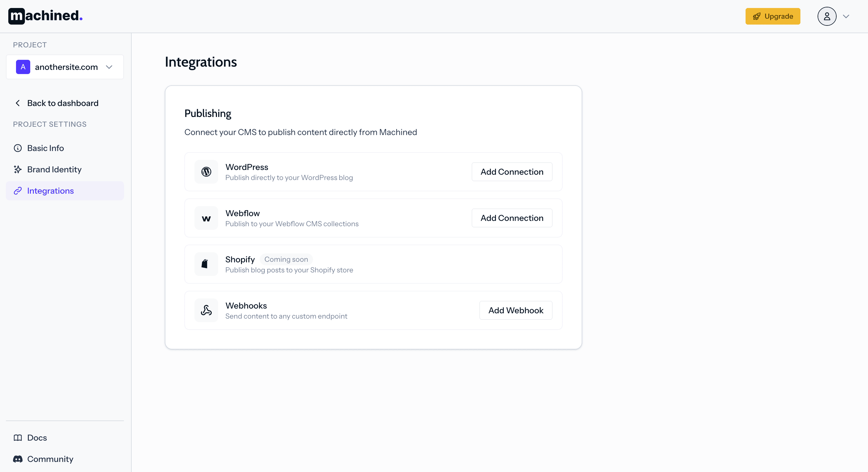Click the Add Webhook button
The image size is (868, 472).
(516, 310)
